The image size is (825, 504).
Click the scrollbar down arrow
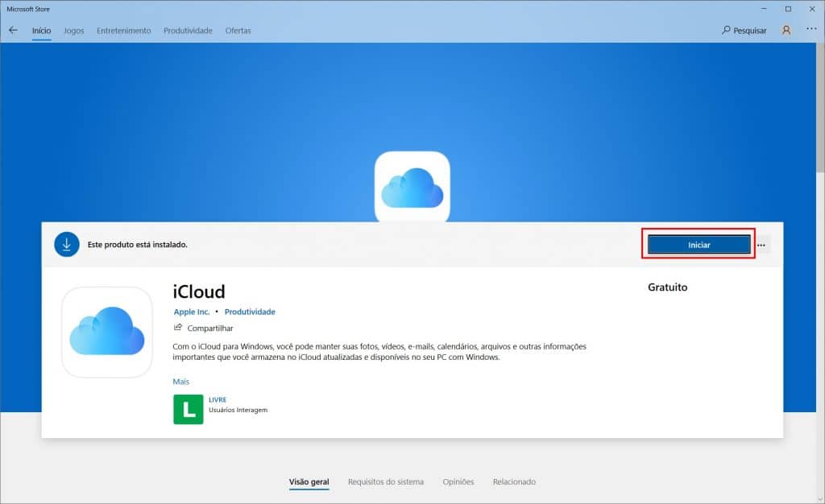tap(820, 499)
